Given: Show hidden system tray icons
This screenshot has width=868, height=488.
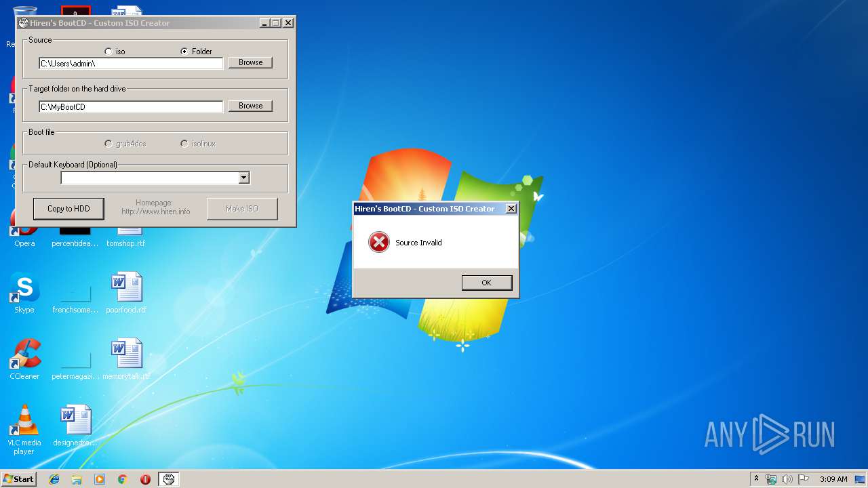Looking at the screenshot, I should point(756,479).
